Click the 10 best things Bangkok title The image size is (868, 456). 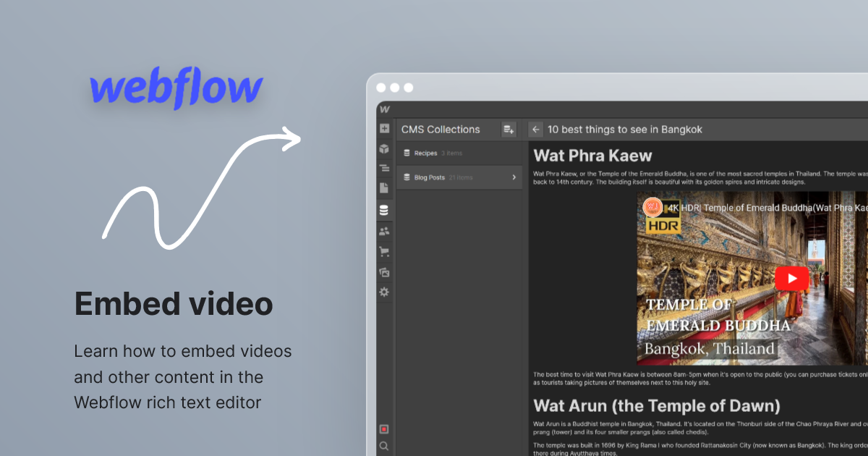pyautogui.click(x=625, y=129)
